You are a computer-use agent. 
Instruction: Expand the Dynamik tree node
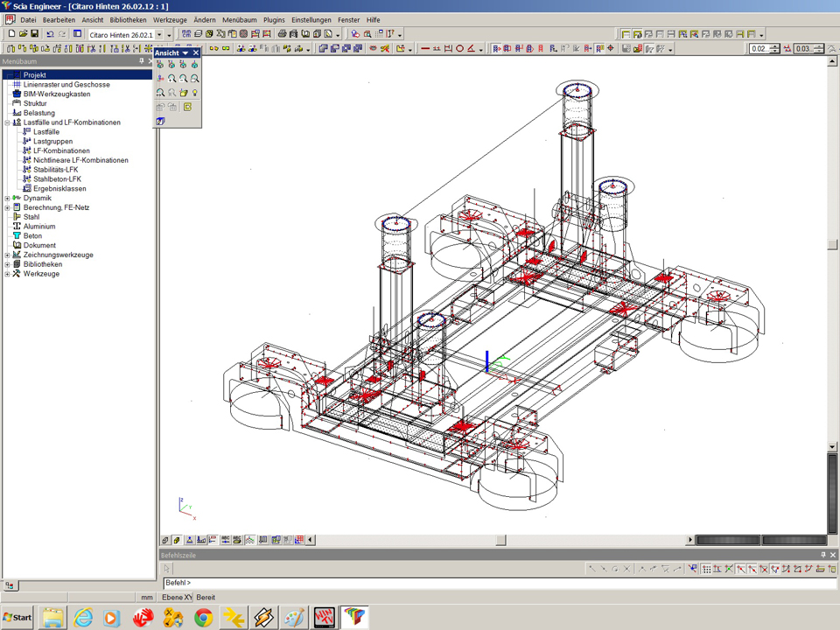click(x=7, y=199)
